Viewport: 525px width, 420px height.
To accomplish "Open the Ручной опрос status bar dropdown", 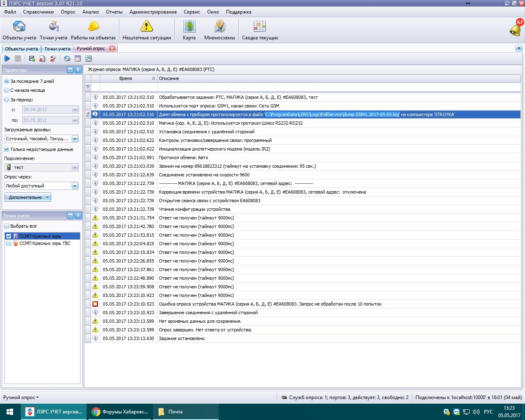I will 21,397.
